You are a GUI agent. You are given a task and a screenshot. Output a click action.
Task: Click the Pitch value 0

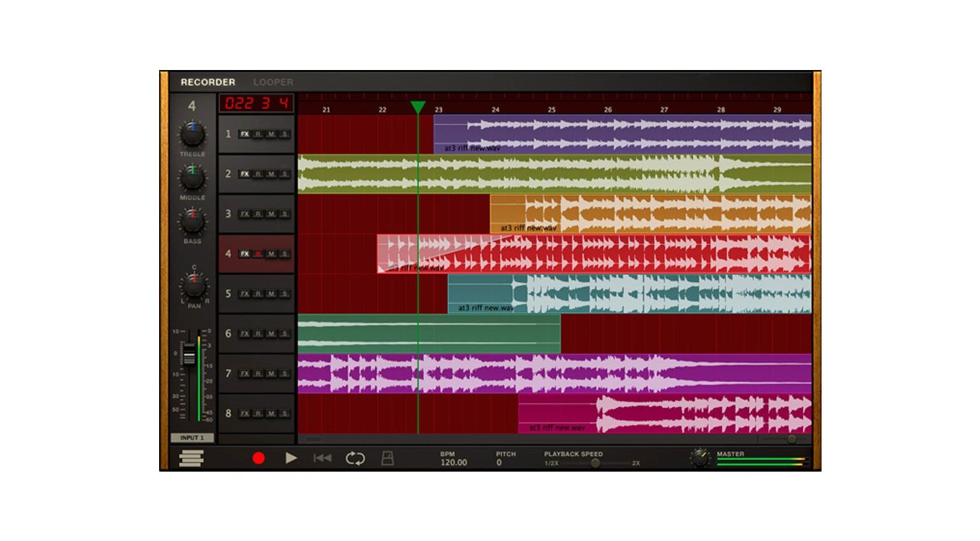[499, 463]
